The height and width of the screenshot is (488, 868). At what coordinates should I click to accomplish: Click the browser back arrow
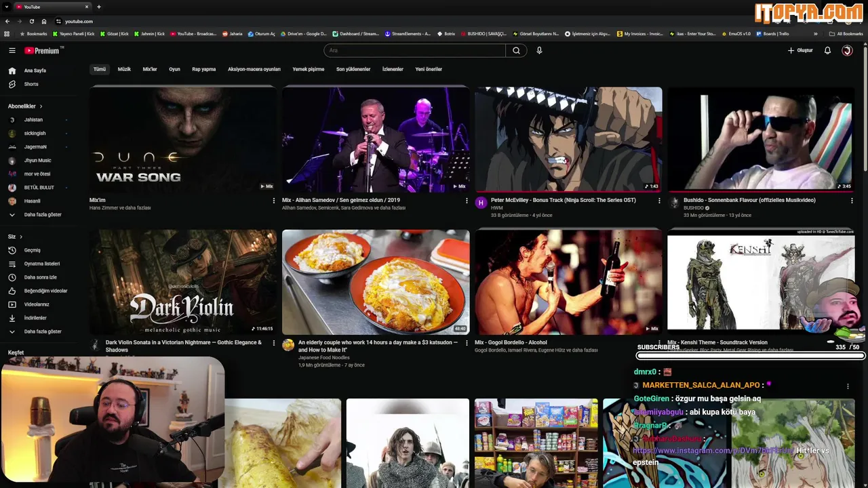click(7, 21)
